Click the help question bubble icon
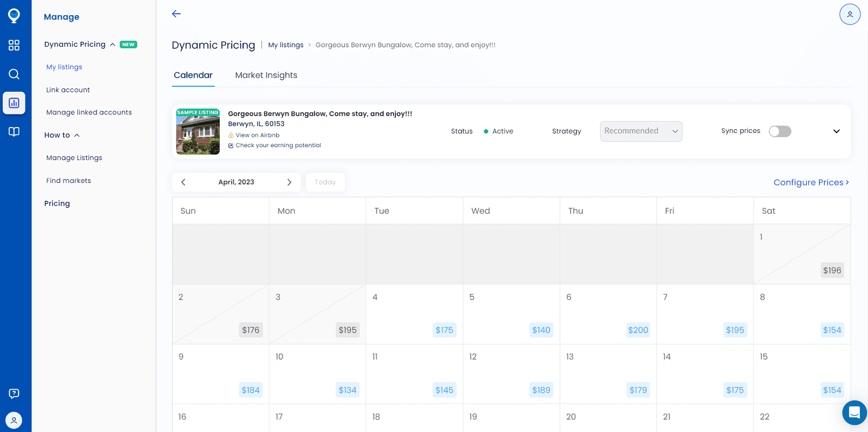 point(14,393)
